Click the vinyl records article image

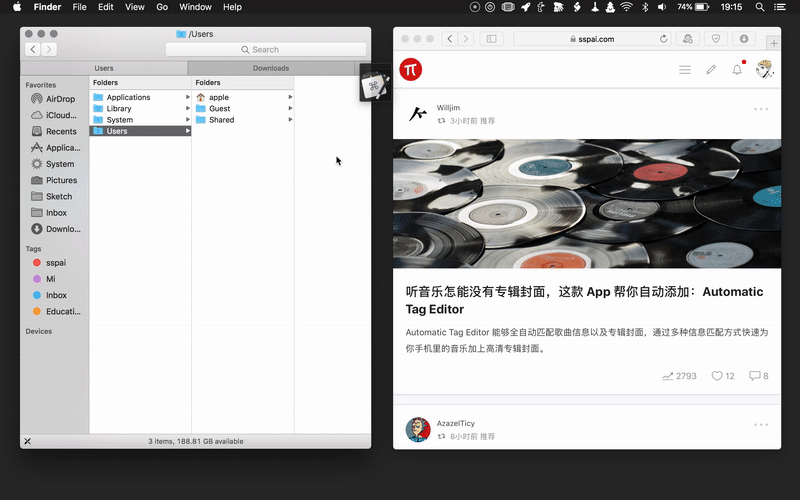click(586, 204)
